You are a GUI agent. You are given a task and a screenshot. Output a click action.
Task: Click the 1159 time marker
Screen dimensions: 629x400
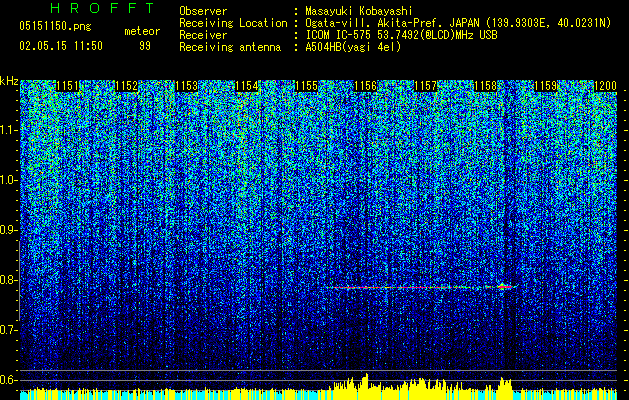pyautogui.click(x=546, y=86)
